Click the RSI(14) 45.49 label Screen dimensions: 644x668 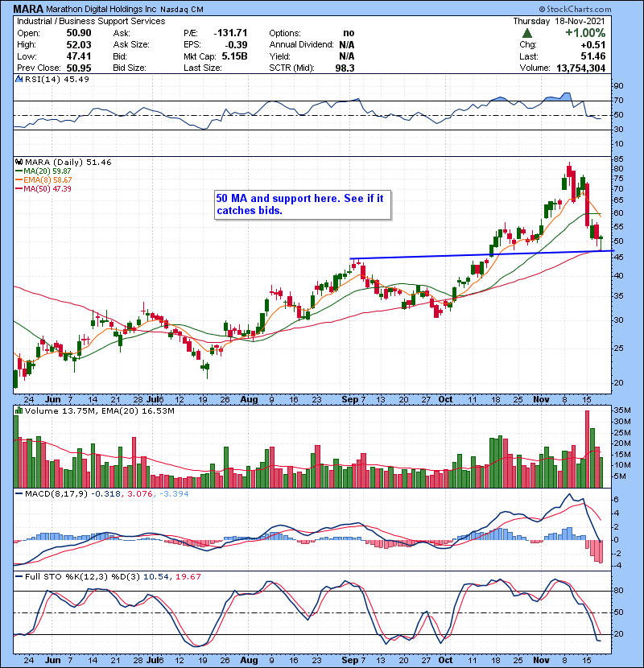tap(57, 79)
